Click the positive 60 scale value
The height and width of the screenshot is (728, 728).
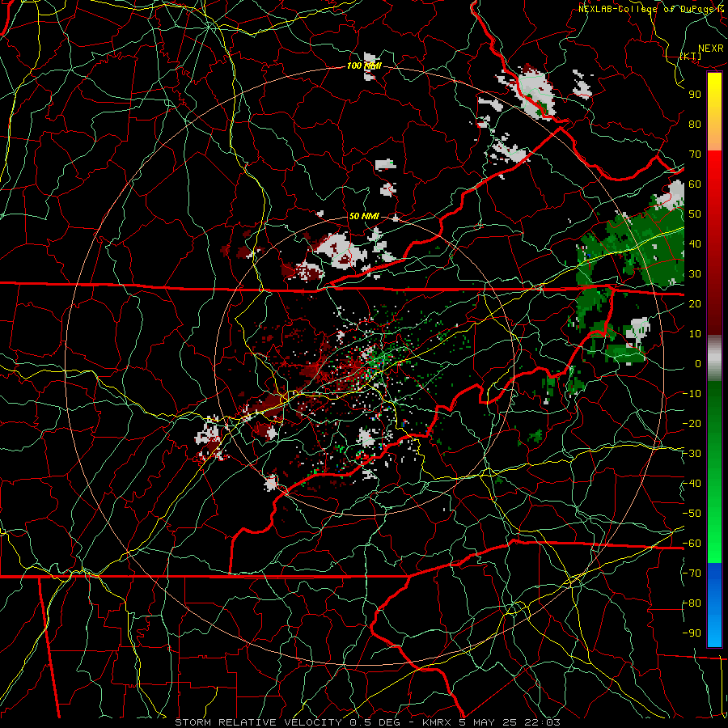pyautogui.click(x=695, y=184)
